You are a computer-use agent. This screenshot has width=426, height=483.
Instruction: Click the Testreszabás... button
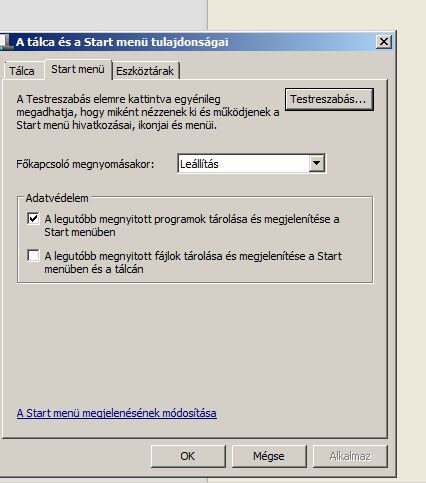tap(329, 99)
